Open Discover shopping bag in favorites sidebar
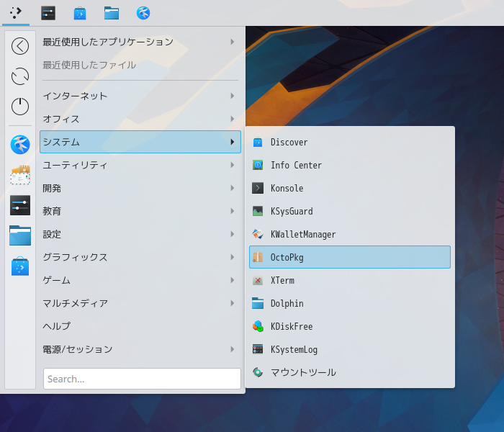Viewport: 504px width, 432px height. (20, 266)
